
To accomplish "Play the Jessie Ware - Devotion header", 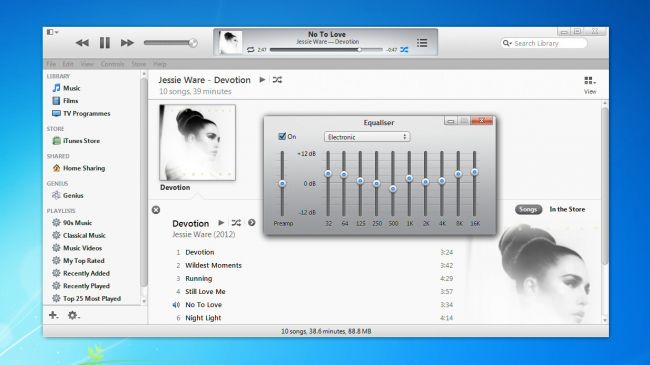I will [x=262, y=80].
